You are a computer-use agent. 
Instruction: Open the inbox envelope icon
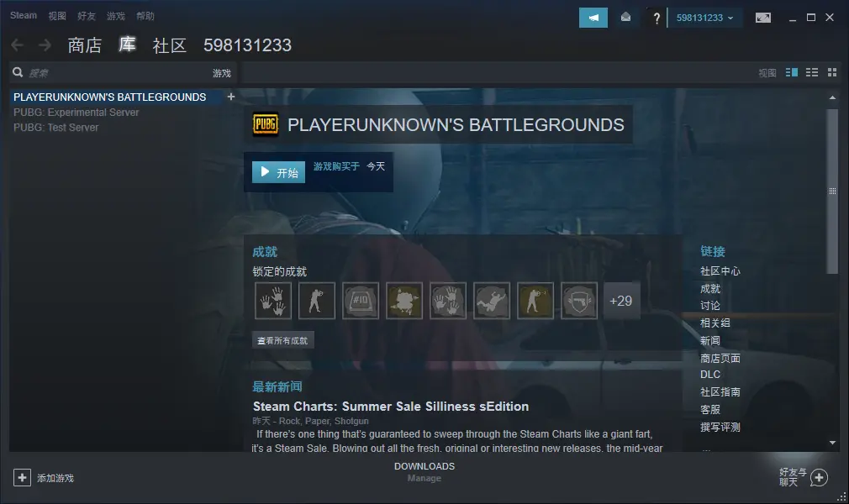625,18
